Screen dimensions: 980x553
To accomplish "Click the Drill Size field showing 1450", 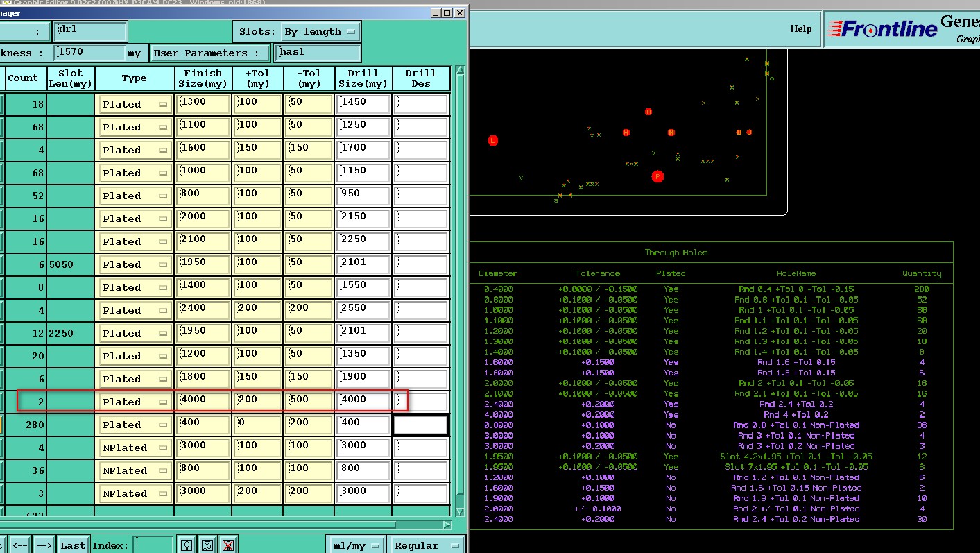I will click(x=363, y=104).
